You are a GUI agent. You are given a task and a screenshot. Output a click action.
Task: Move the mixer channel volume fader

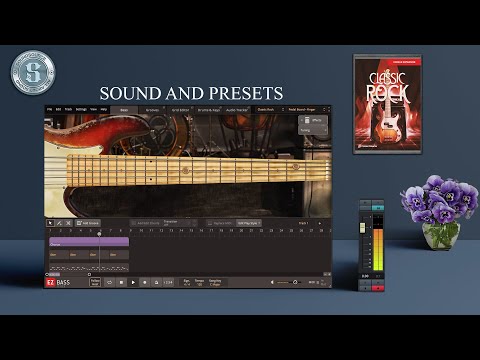[362, 228]
